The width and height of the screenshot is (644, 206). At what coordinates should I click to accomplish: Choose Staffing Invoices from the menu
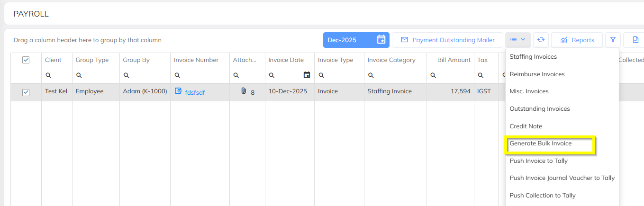tap(533, 57)
